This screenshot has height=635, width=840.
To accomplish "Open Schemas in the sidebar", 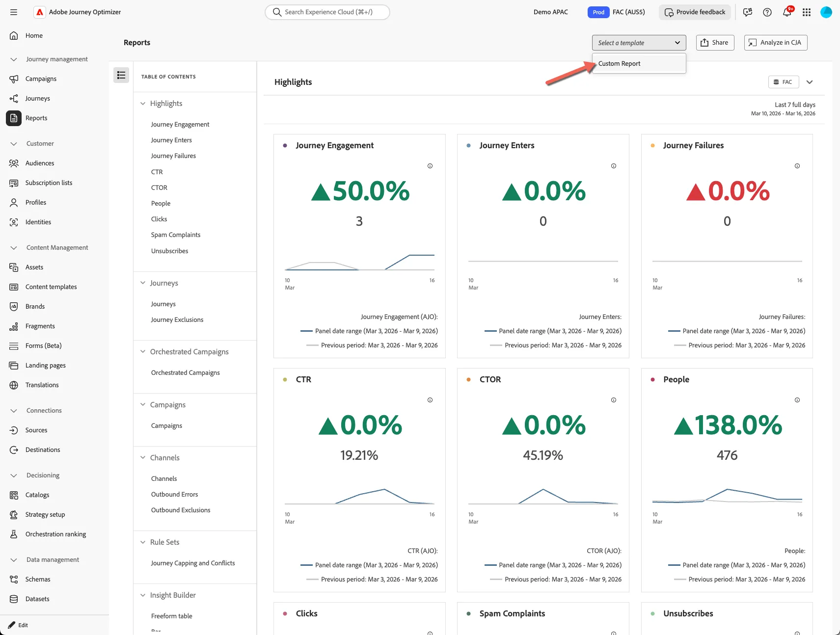I will coord(38,579).
